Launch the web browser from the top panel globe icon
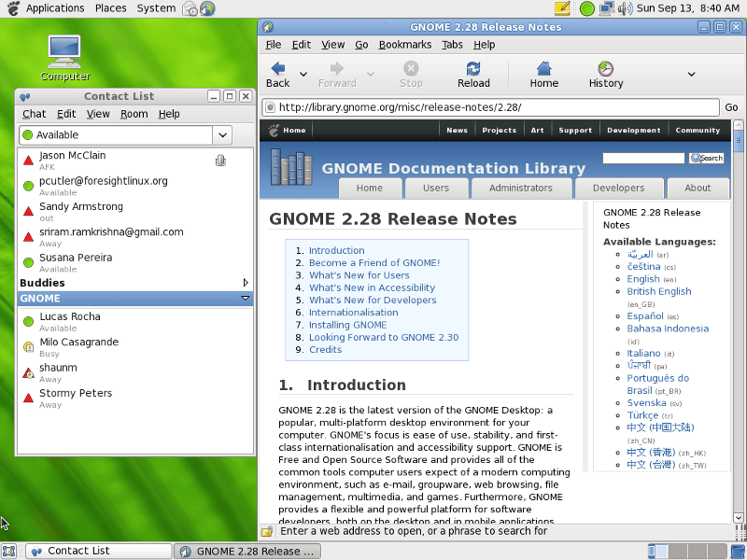 pos(207,8)
